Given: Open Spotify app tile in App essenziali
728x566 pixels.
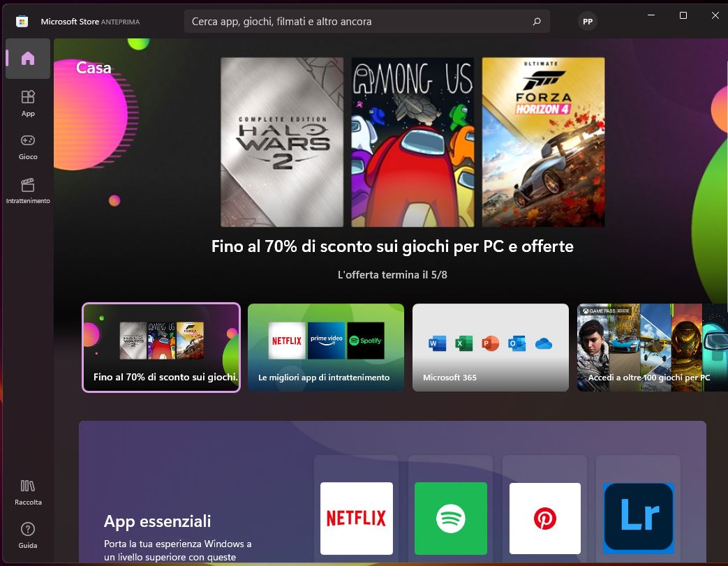Looking at the screenshot, I should click(451, 518).
